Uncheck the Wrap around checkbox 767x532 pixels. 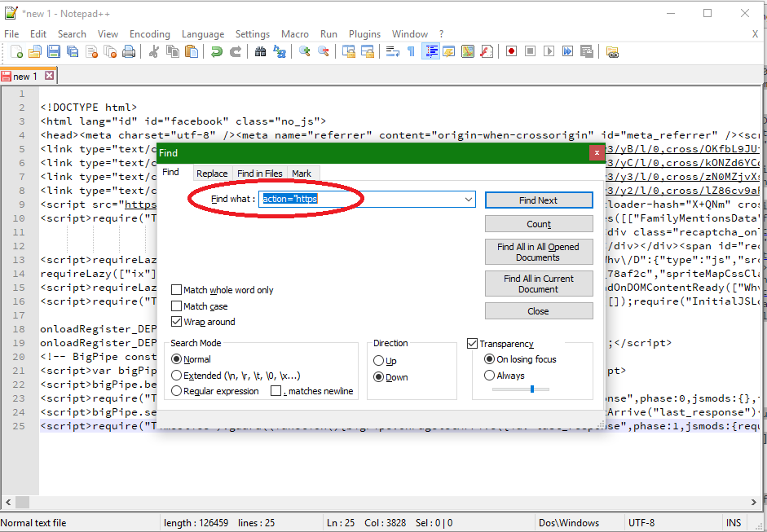[176, 322]
